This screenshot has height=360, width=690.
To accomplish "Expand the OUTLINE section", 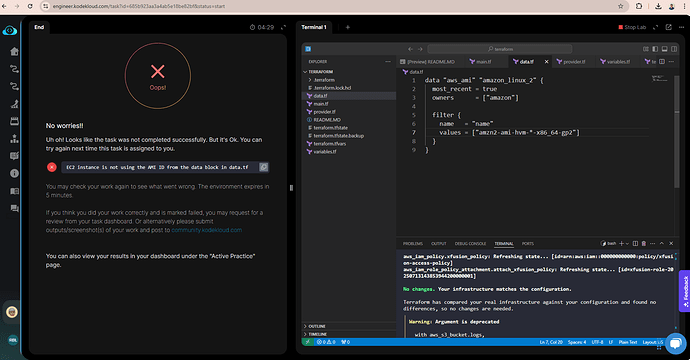I will point(317,326).
